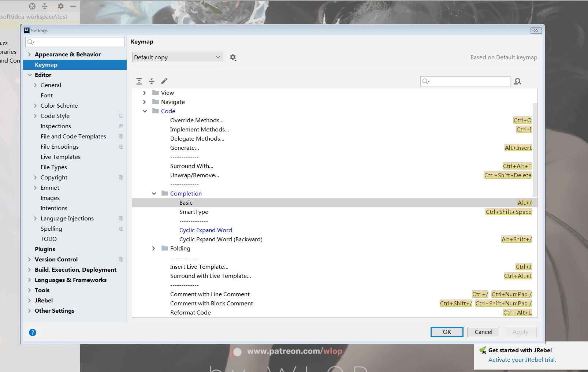Select Surround With... action row
Screen dimensions: 588x372
[335, 166]
